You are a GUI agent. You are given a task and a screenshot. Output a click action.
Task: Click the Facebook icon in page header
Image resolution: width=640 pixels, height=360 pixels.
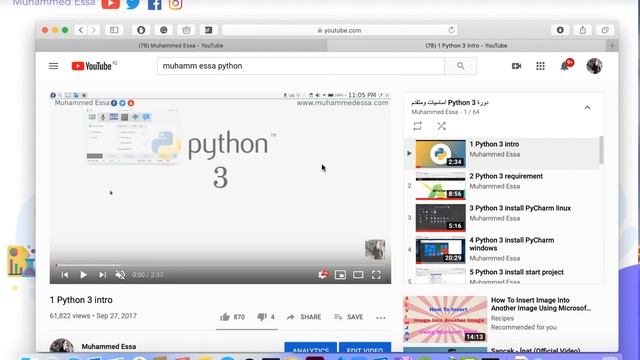(155, 4)
